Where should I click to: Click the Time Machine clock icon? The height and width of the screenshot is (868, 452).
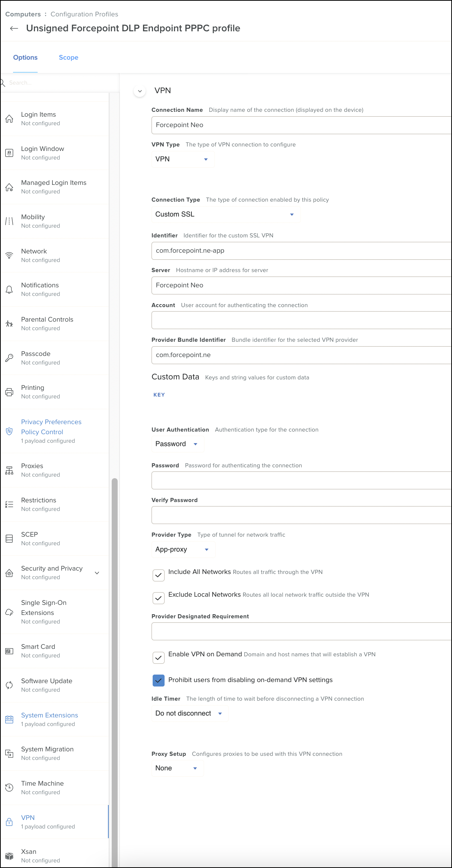click(x=9, y=787)
